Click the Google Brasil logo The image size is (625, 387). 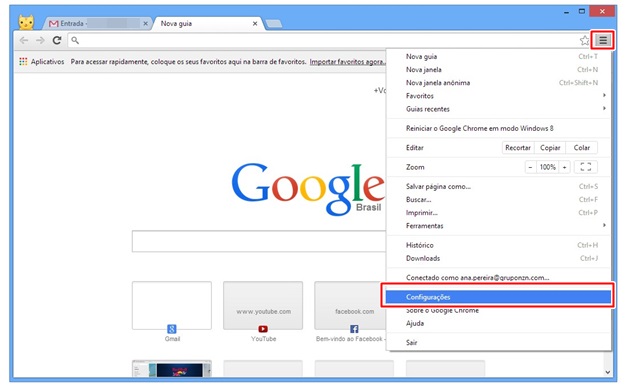click(308, 189)
